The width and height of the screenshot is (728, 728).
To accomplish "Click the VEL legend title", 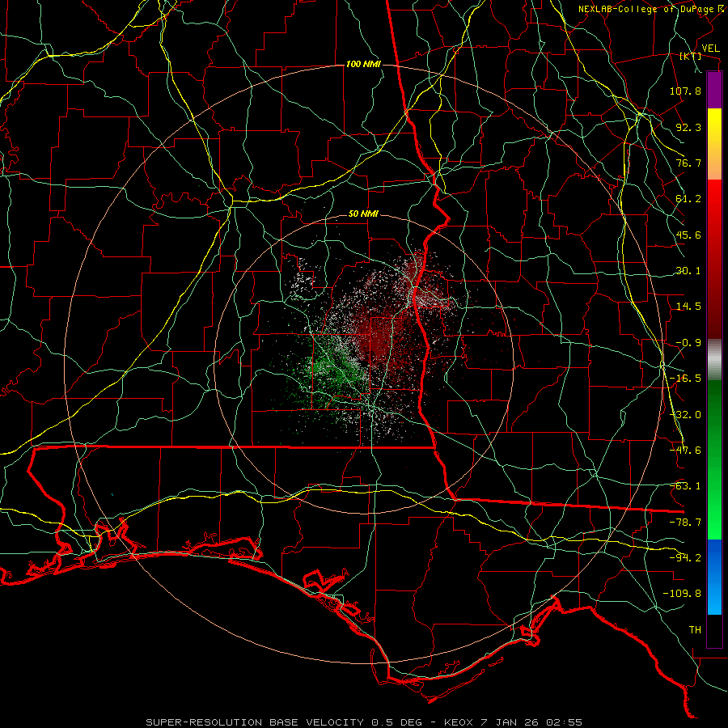I will pyautogui.click(x=710, y=49).
